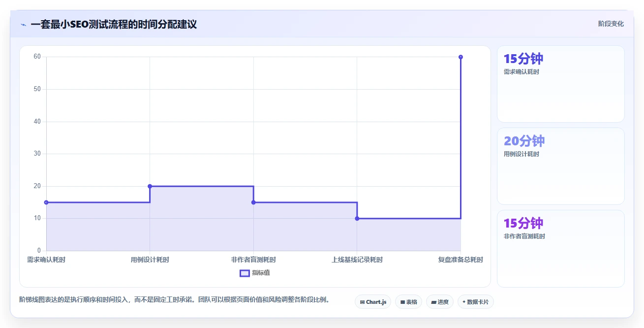Click the 表格 pill's table icon
This screenshot has width=644, height=328.
coord(402,302)
